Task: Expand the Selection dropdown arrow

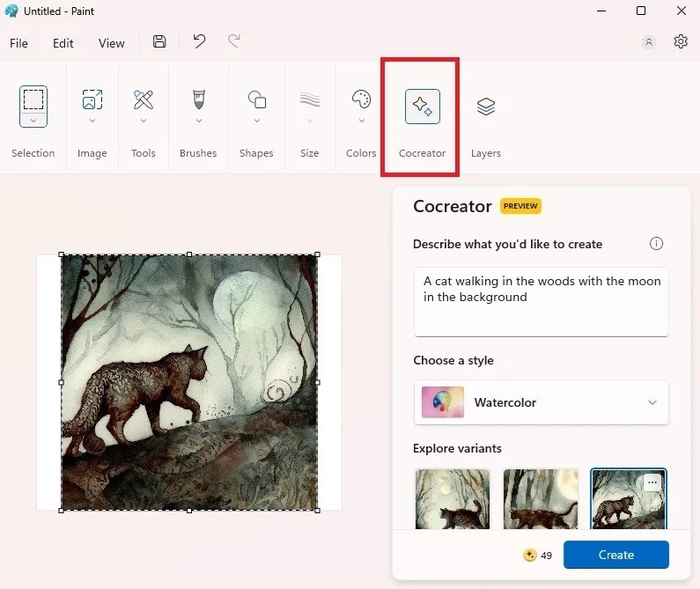Action: coord(33,121)
